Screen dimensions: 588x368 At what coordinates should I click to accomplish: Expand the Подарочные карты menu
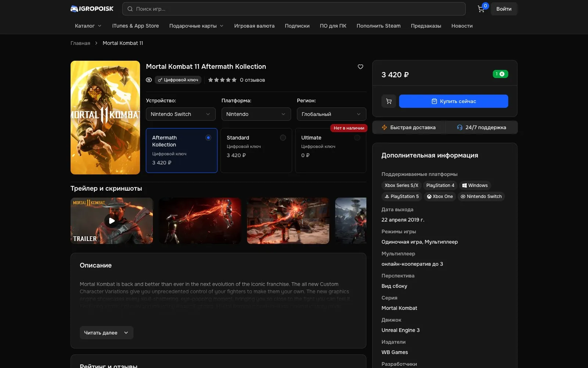click(x=196, y=26)
